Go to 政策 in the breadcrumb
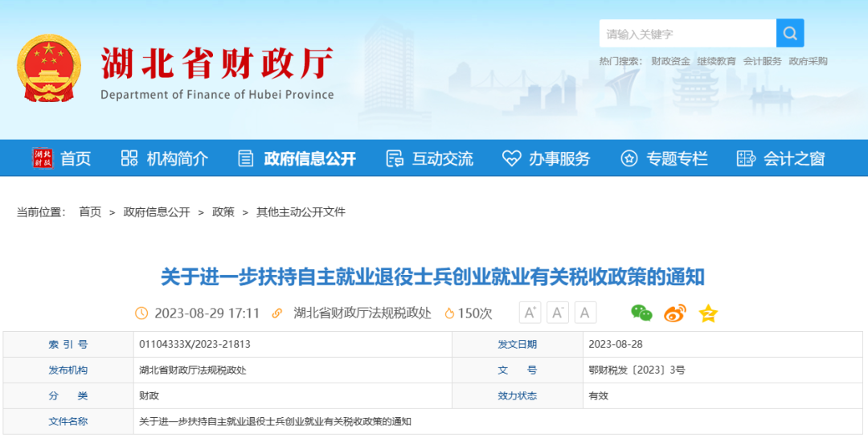The width and height of the screenshot is (868, 438). pos(223,212)
